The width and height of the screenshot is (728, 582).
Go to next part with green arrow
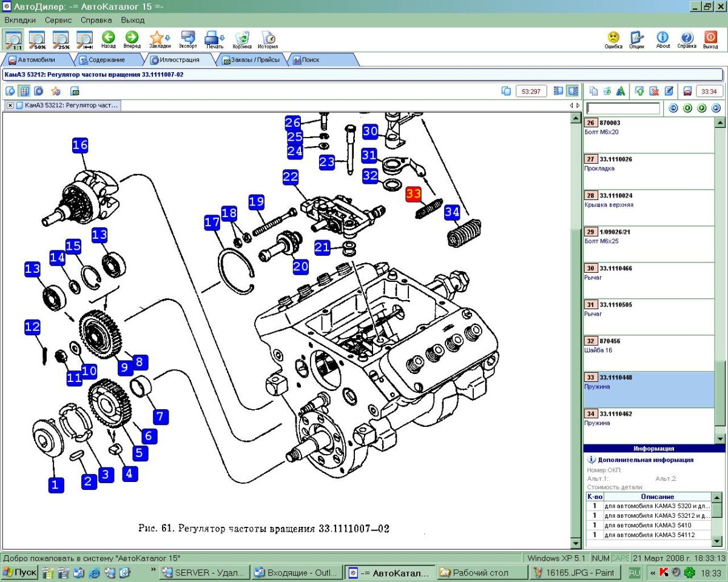coord(702,109)
